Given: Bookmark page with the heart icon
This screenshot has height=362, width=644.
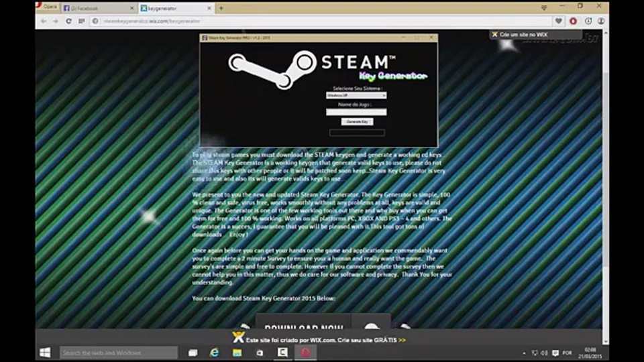Looking at the screenshot, I should pyautogui.click(x=559, y=21).
